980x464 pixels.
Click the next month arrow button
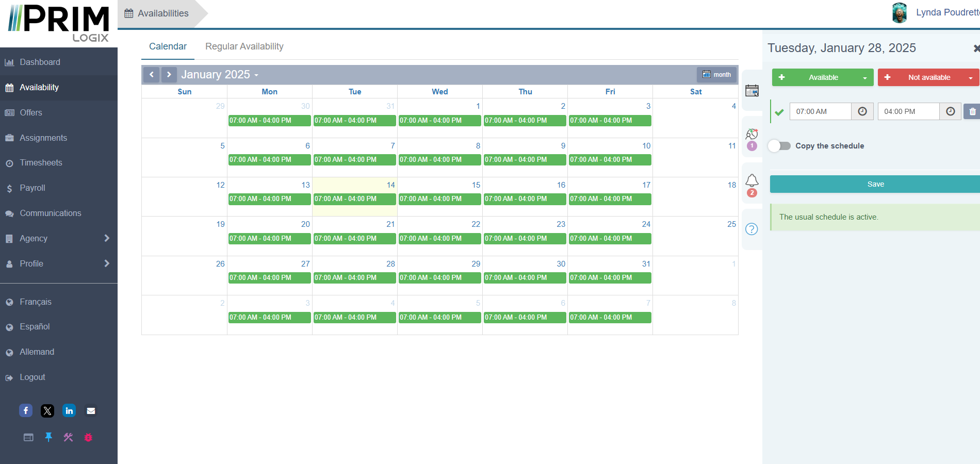pyautogui.click(x=169, y=75)
